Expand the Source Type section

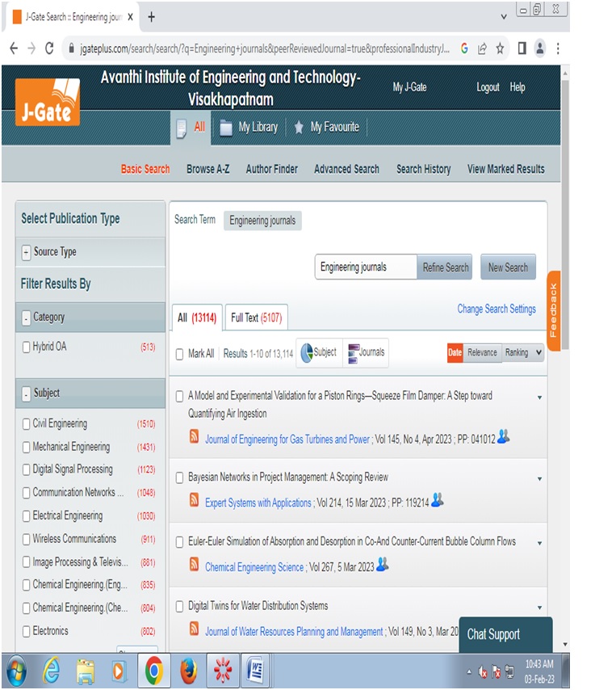pos(27,253)
